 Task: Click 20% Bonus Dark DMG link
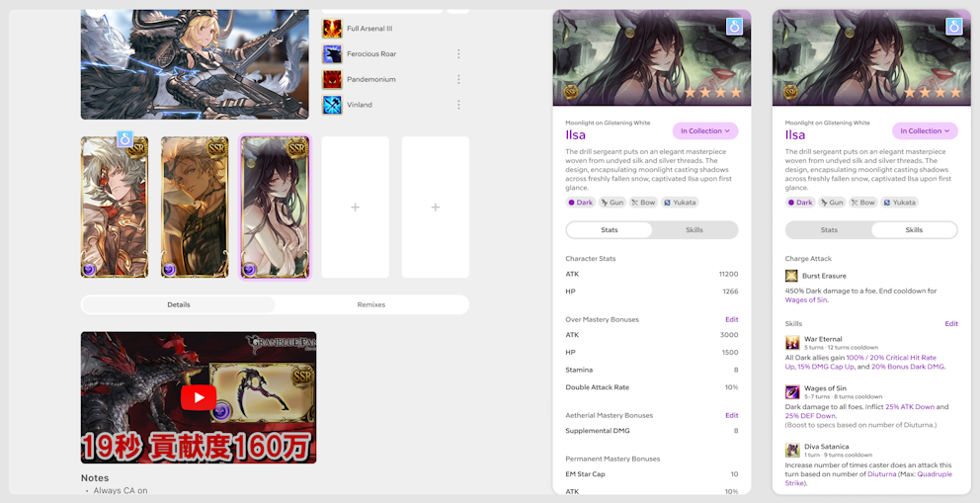point(908,367)
